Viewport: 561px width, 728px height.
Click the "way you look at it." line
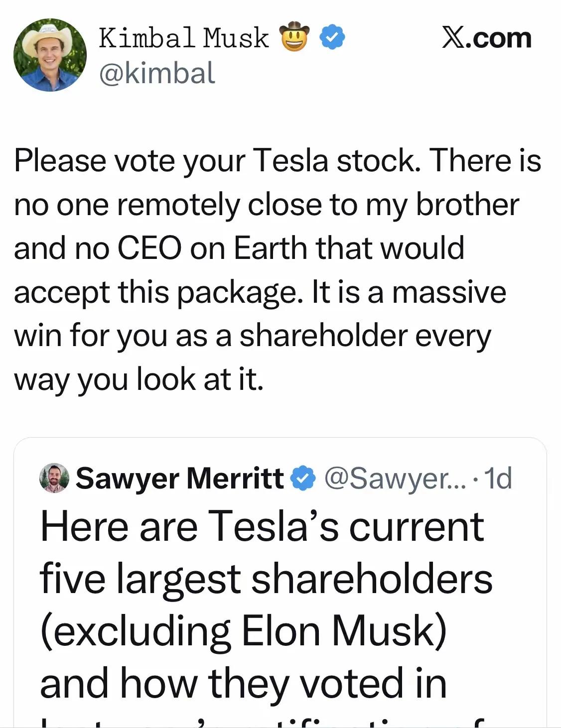point(139,379)
